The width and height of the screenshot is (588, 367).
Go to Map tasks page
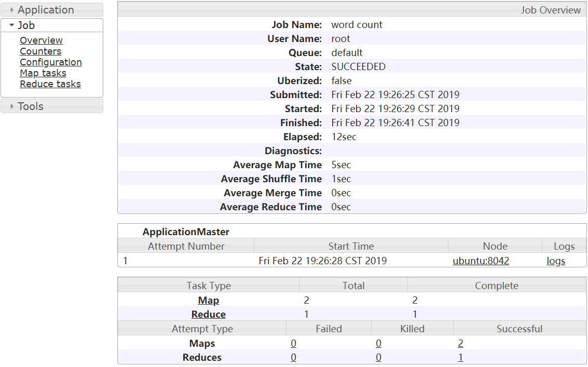coord(43,73)
